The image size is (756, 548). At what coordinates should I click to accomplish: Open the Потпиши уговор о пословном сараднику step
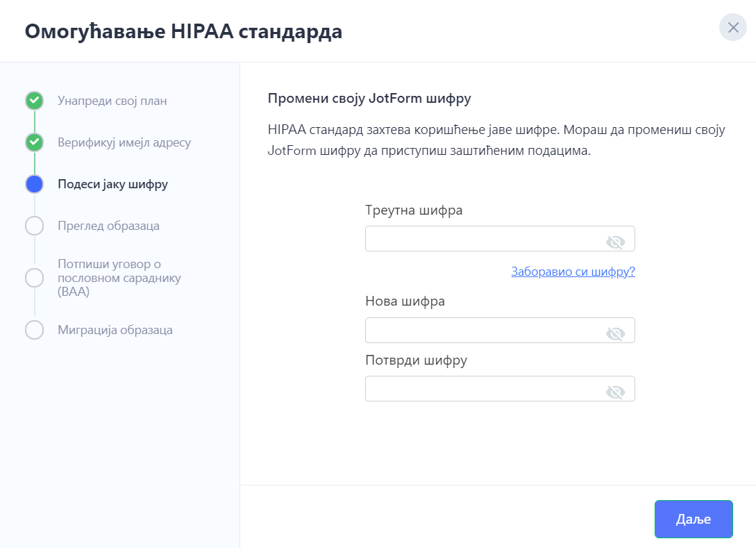pyautogui.click(x=119, y=278)
